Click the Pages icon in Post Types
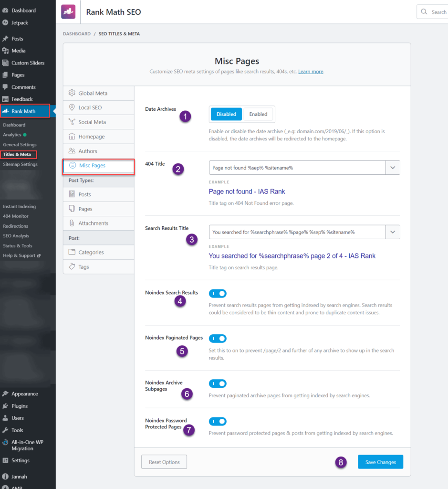The height and width of the screenshot is (489, 448). pos(72,209)
